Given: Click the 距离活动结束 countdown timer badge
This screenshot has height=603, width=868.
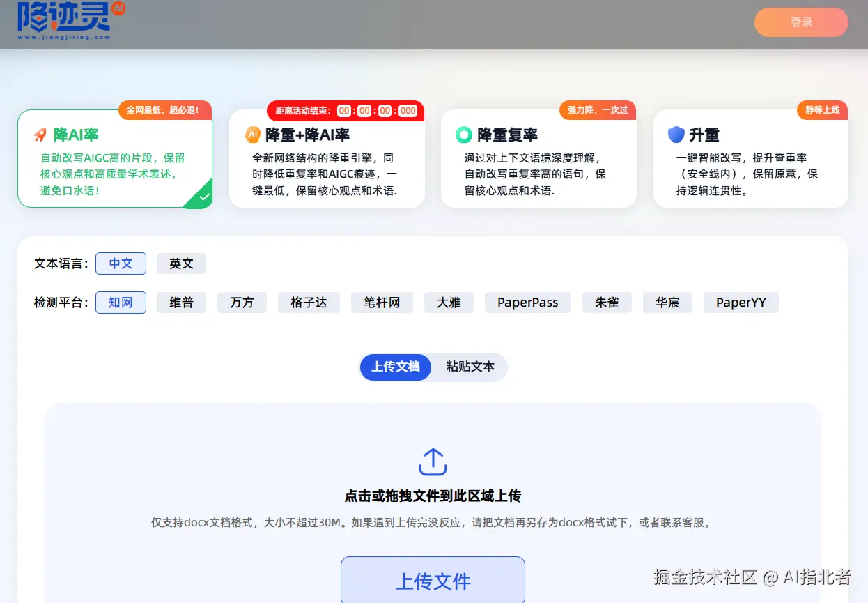Looking at the screenshot, I should [x=346, y=110].
